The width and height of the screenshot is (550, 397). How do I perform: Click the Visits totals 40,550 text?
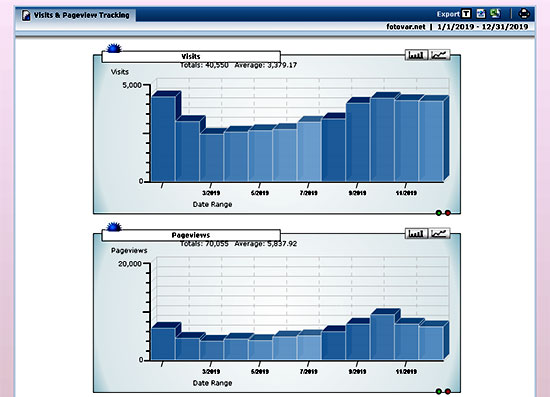[204, 65]
